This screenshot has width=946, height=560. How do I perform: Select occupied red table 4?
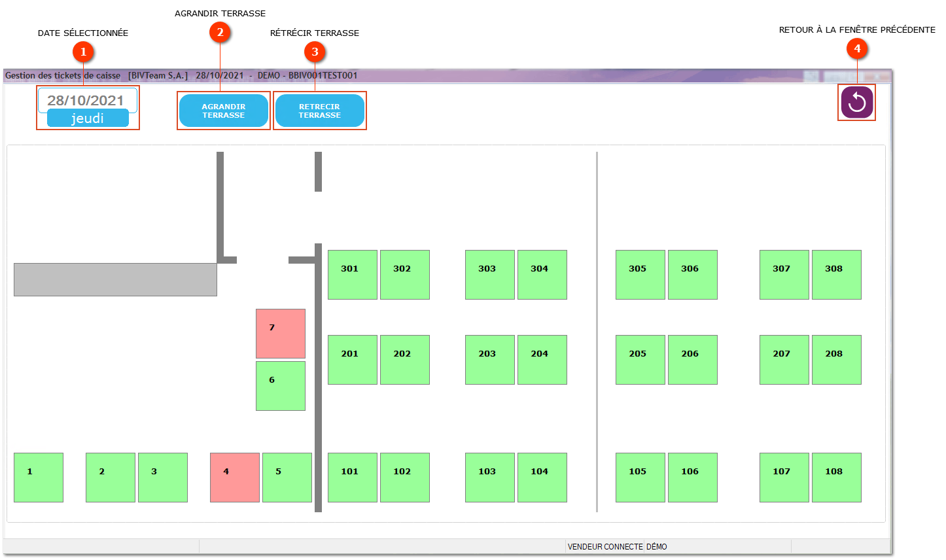(x=234, y=478)
